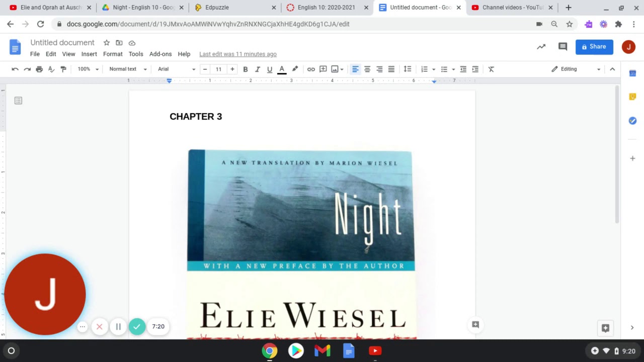Set center text alignment
This screenshot has height=362, width=644.
pyautogui.click(x=367, y=69)
